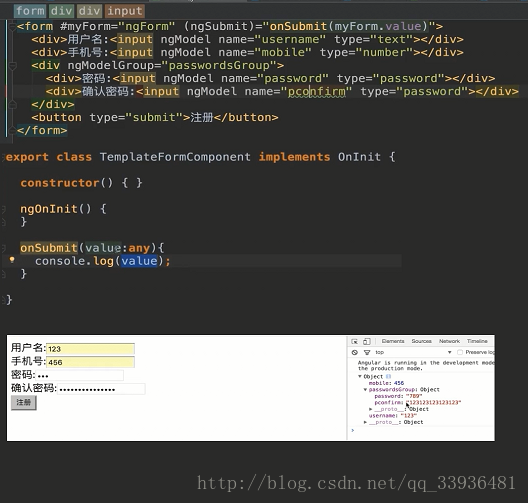Image resolution: width=528 pixels, height=503 pixels.
Task: Click the highlighted value in console.log call
Action: 139,261
